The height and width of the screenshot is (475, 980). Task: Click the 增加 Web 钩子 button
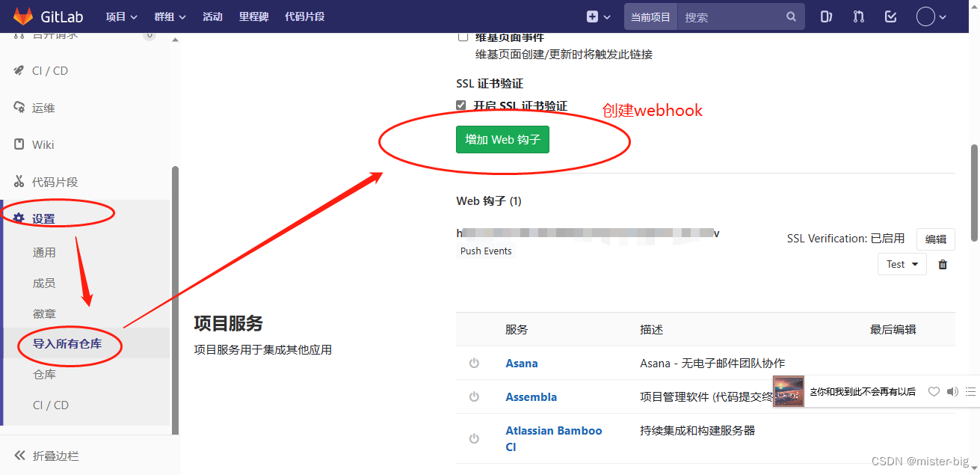[x=502, y=139]
